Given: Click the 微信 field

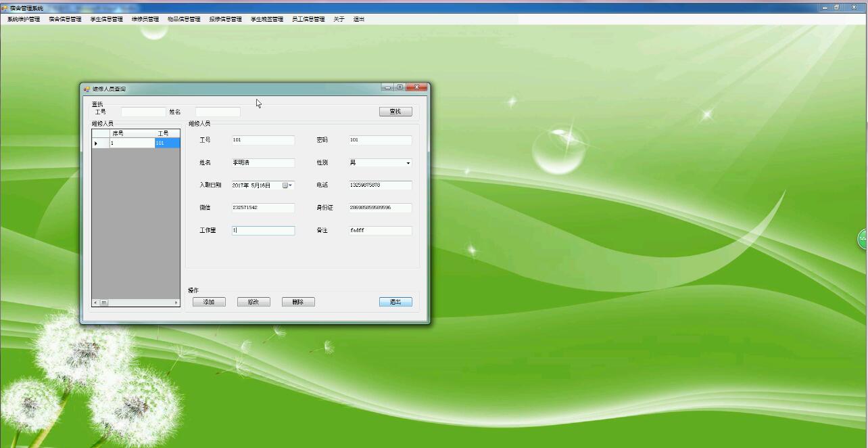Looking at the screenshot, I should 263,208.
